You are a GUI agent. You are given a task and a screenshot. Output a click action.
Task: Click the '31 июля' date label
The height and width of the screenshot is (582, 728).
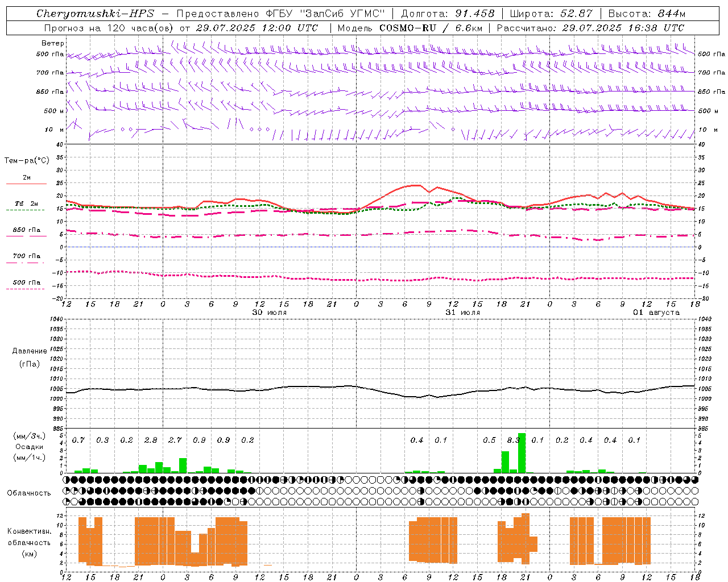463,313
